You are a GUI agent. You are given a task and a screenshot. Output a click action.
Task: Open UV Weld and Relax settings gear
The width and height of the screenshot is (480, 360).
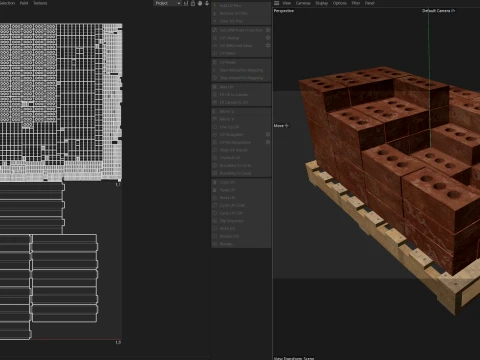click(268, 45)
